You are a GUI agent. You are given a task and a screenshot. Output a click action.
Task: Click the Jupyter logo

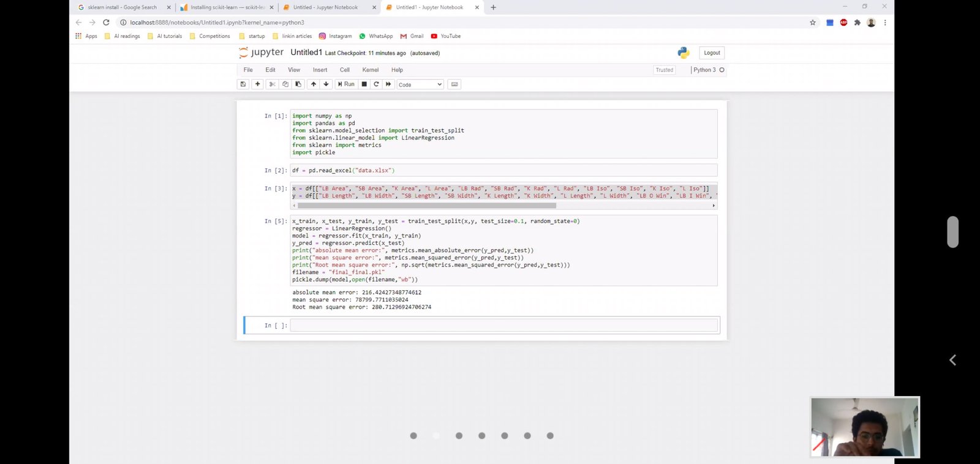point(262,53)
